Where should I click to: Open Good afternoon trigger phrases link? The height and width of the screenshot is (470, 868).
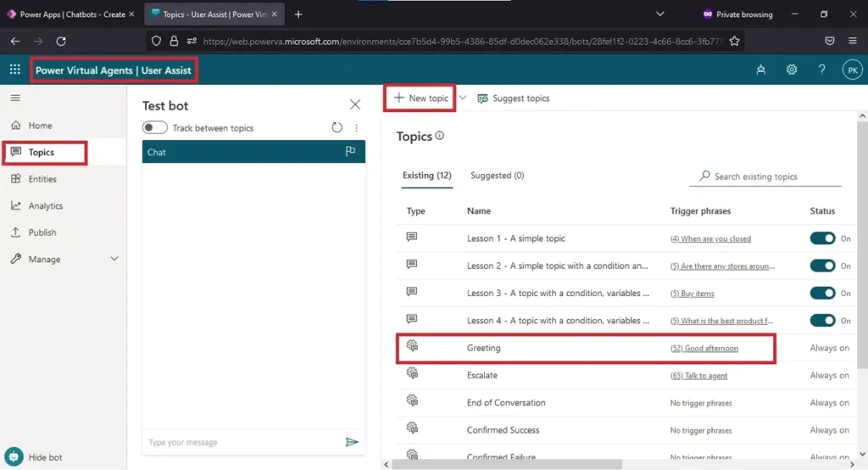click(704, 349)
